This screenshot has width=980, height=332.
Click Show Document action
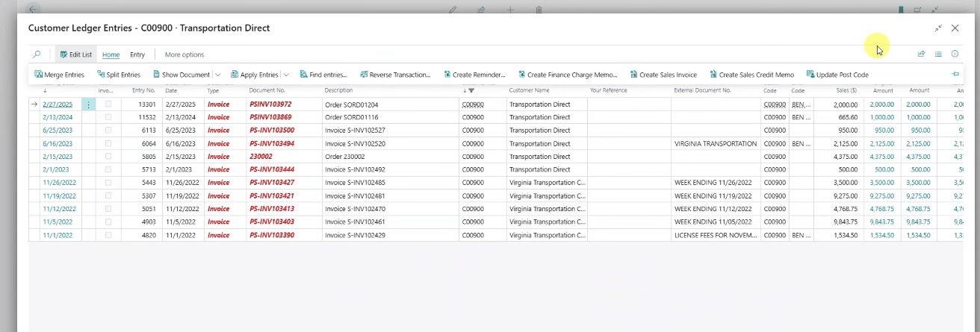click(x=182, y=75)
